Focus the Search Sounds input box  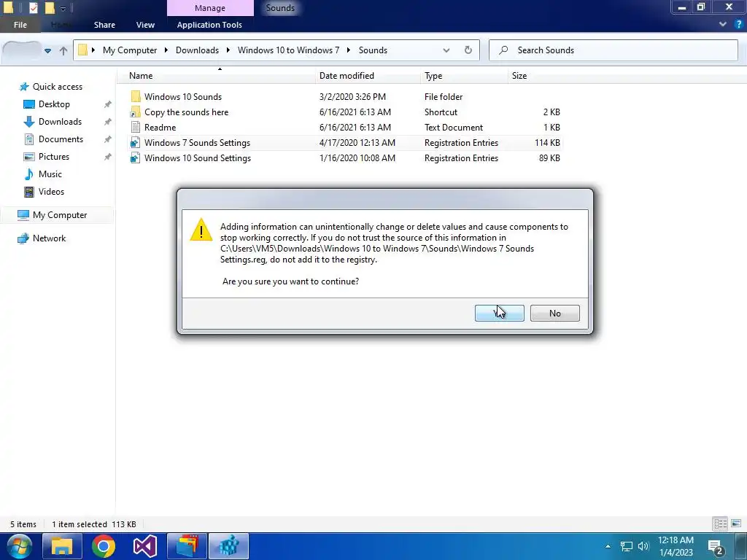coord(614,50)
